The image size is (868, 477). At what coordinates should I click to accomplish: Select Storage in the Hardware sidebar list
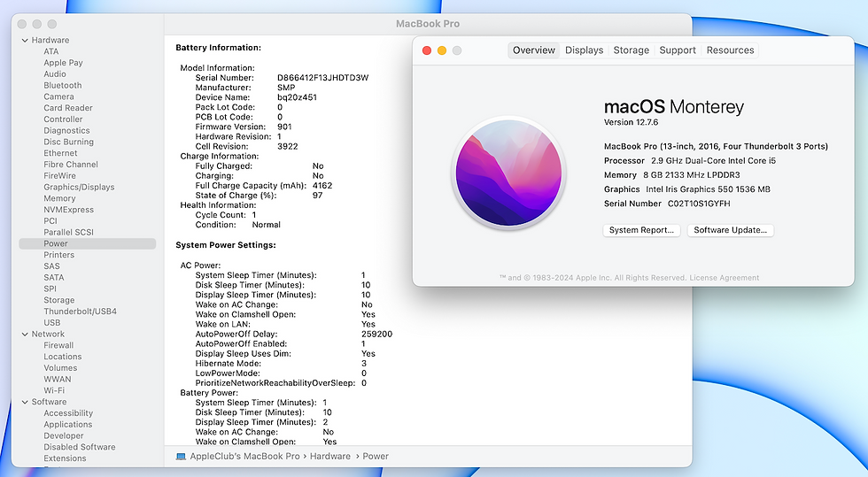coord(59,300)
